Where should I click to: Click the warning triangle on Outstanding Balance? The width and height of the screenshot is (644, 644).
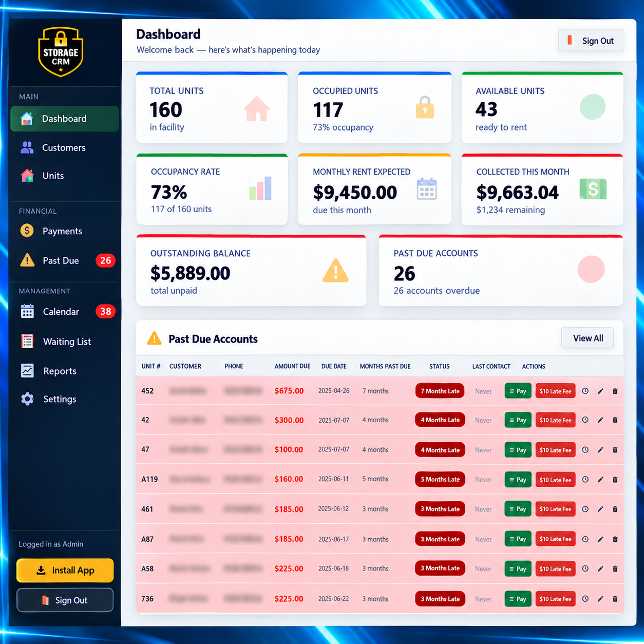click(x=336, y=271)
